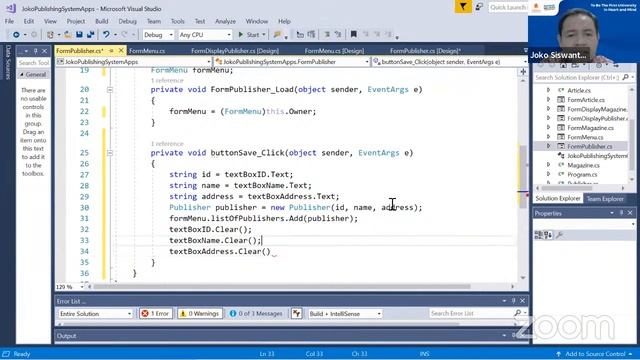Open the File menu
The width and height of the screenshot is (640, 360).
[9, 21]
